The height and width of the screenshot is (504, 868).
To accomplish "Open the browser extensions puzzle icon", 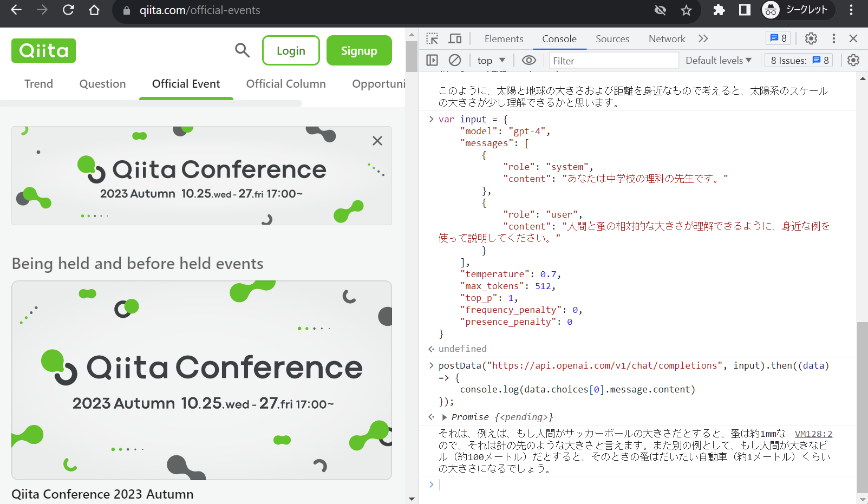I will point(719,10).
